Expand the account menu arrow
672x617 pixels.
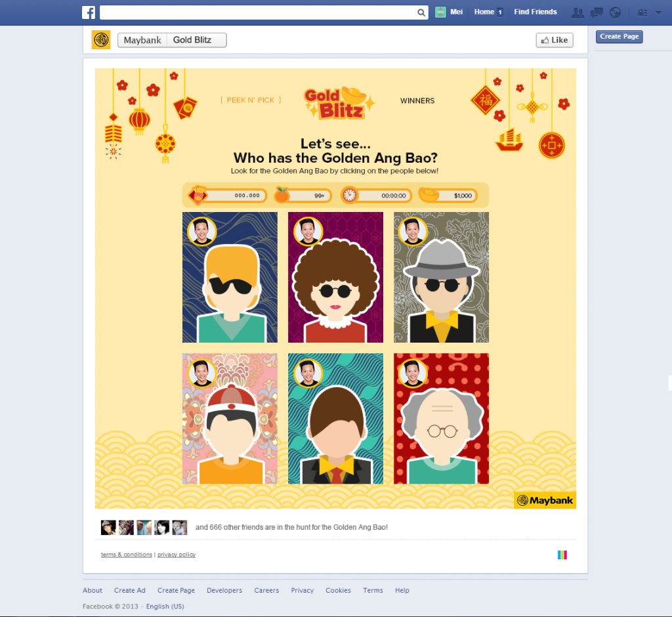[658, 12]
